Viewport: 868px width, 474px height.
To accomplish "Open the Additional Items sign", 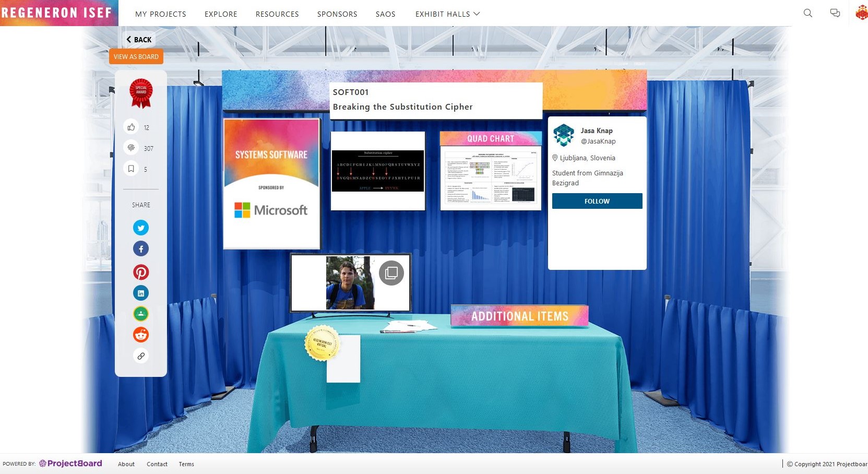I will coord(519,316).
